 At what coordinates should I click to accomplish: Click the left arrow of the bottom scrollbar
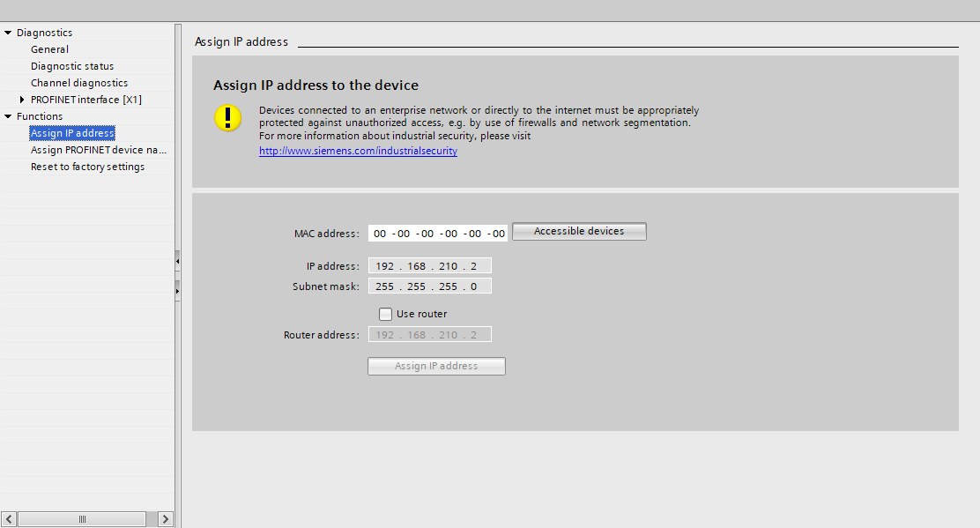[x=8, y=518]
